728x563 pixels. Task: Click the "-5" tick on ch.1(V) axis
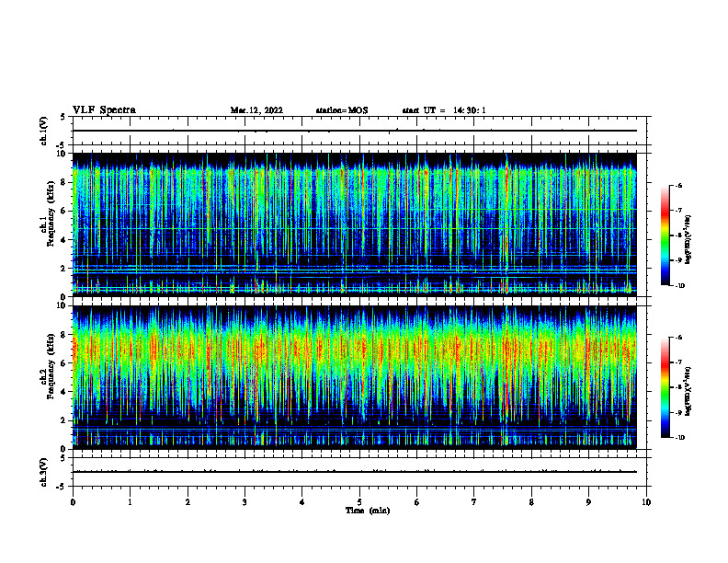[62, 145]
